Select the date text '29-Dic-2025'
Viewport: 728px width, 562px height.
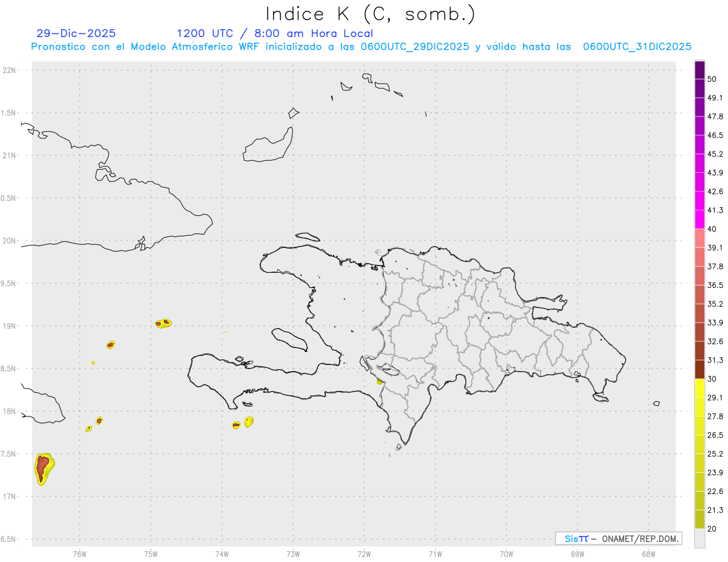(x=76, y=33)
